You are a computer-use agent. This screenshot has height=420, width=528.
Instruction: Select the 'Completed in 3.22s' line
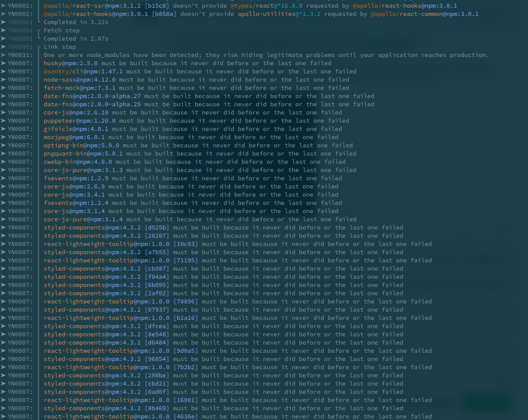click(x=76, y=22)
